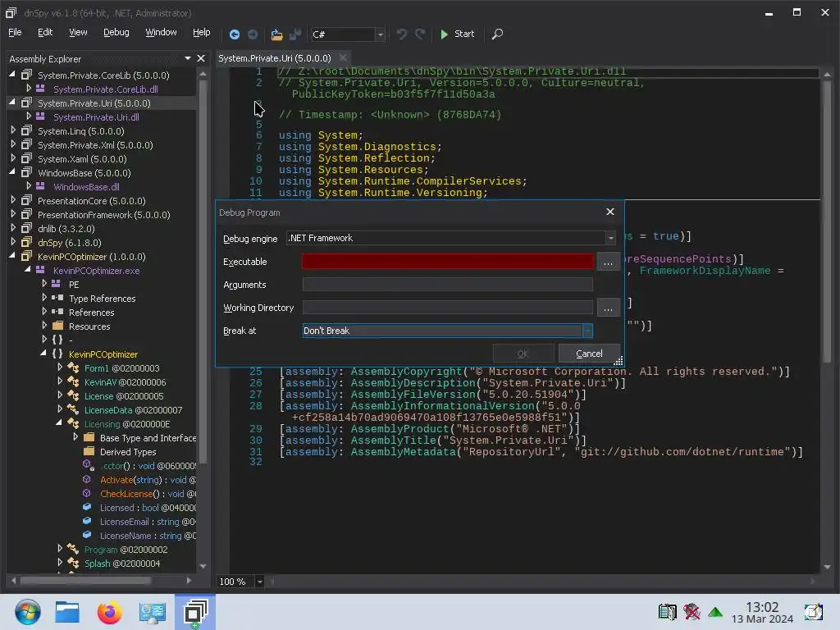Click the Derived Types folder icon
840x630 pixels.
click(x=89, y=451)
